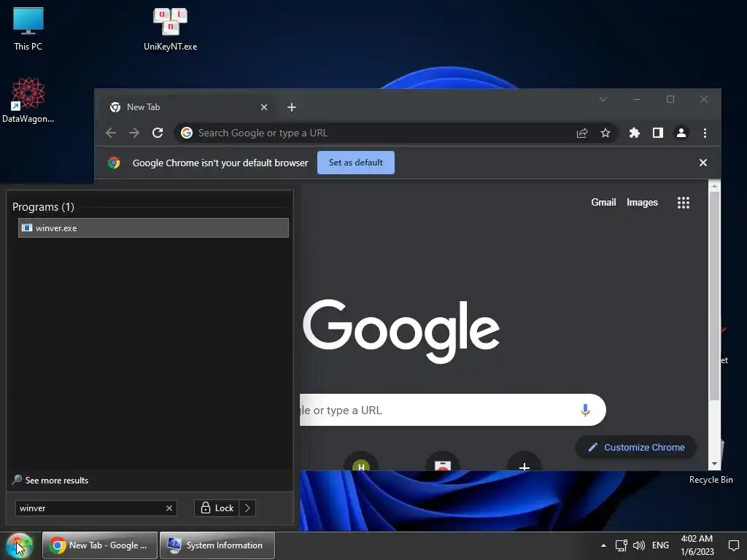Bookmark this tab with star icon
Viewport: 747px width, 560px height.
(x=605, y=133)
